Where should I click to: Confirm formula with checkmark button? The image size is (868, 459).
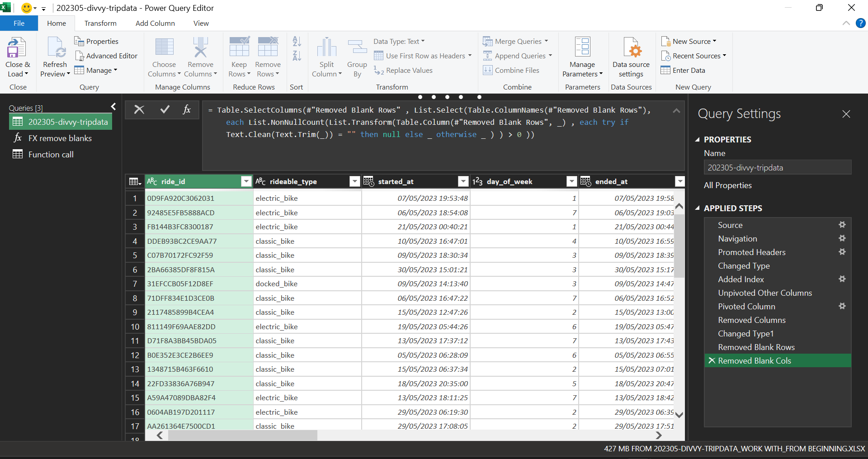[165, 109]
